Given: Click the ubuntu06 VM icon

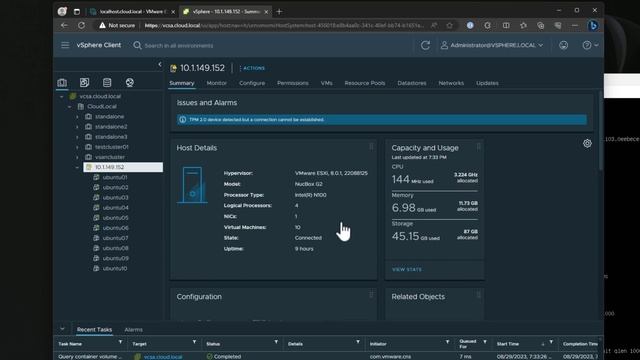Looking at the screenshot, I should [x=96, y=228].
